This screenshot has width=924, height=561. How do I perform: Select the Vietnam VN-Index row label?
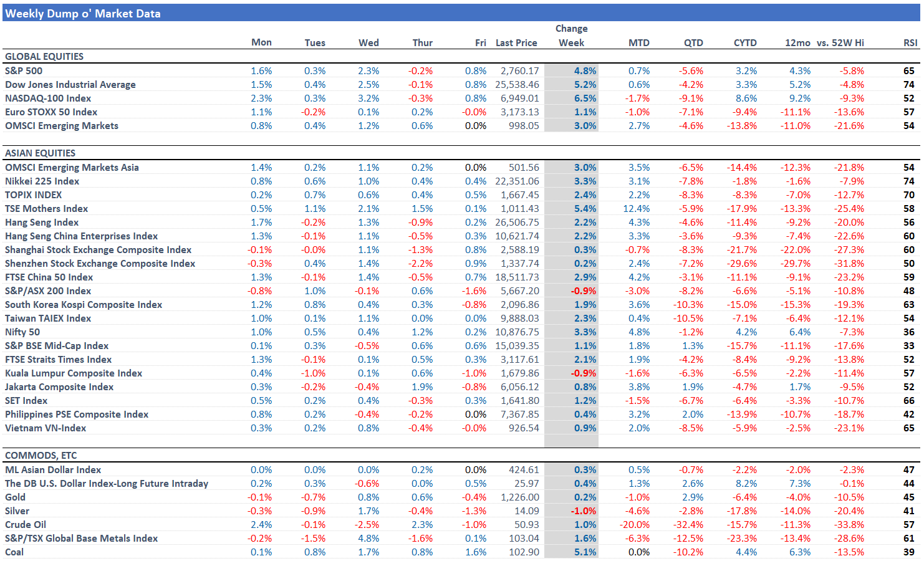(46, 428)
